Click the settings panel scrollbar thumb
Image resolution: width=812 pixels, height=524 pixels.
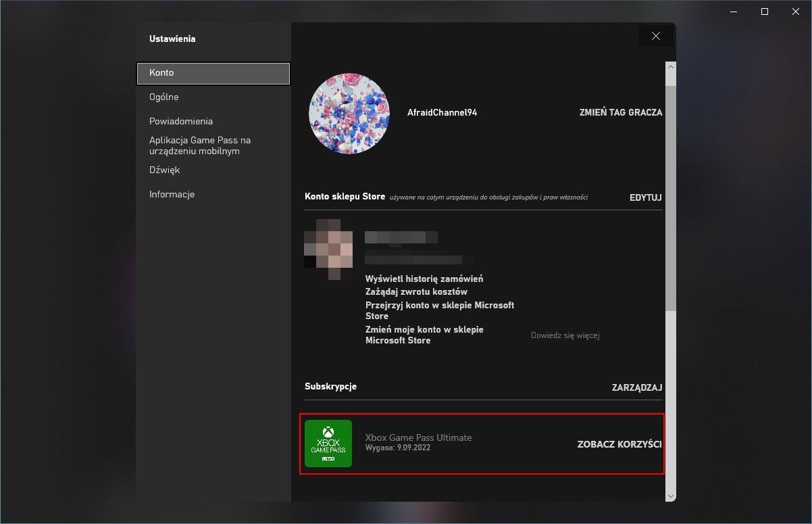tap(670, 198)
